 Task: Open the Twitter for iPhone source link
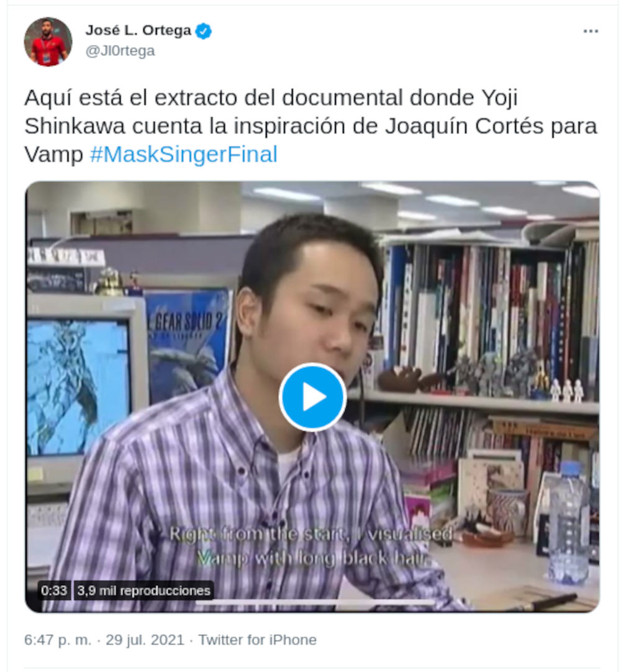click(x=257, y=640)
